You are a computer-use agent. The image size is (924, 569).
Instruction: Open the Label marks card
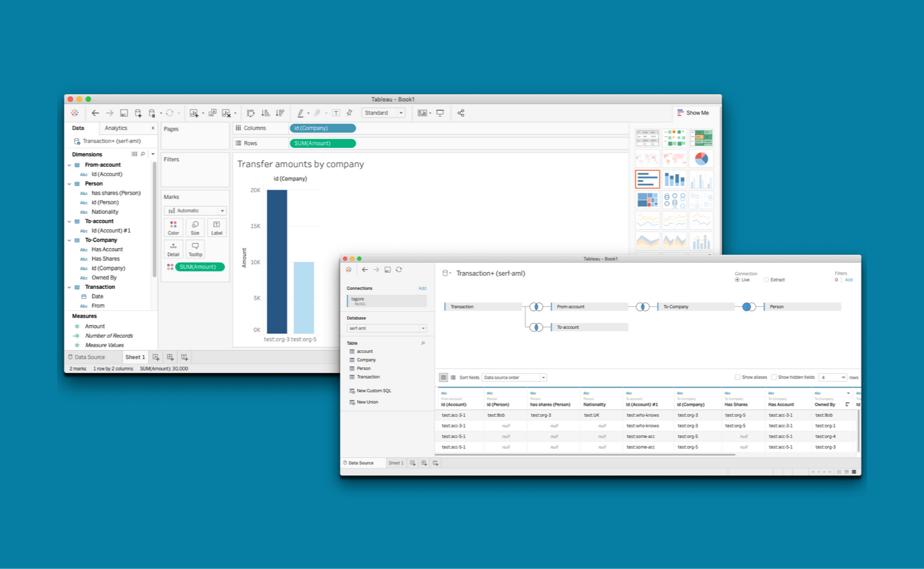tap(217, 228)
